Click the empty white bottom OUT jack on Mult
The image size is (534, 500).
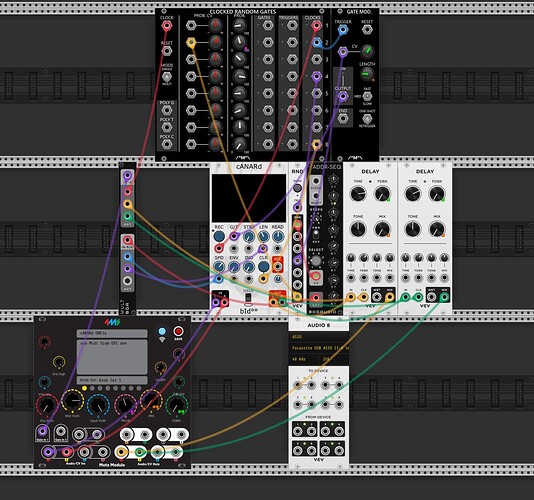click(127, 281)
